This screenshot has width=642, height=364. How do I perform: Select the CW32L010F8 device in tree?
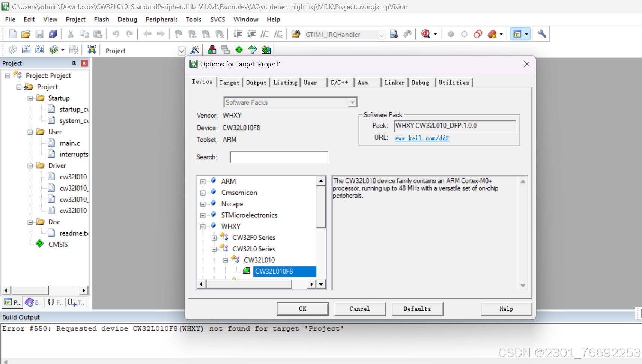coord(284,271)
